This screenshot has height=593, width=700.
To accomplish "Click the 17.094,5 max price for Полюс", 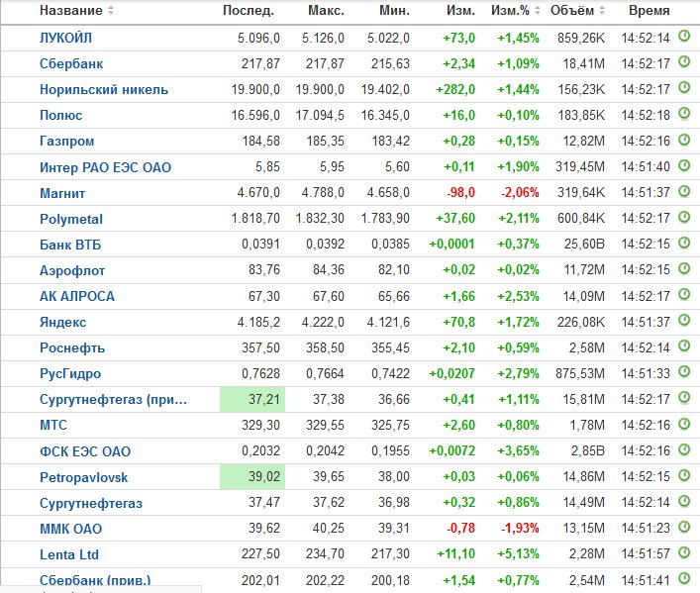I will pos(320,116).
